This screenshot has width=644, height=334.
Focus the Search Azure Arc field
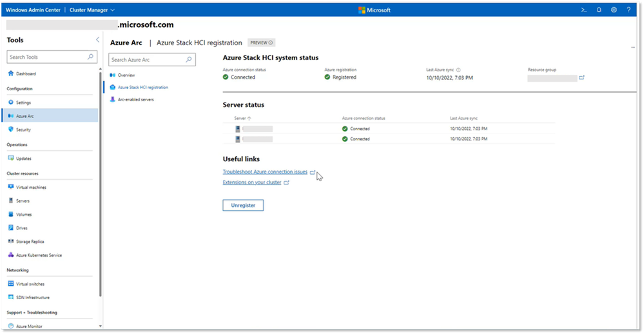point(152,59)
